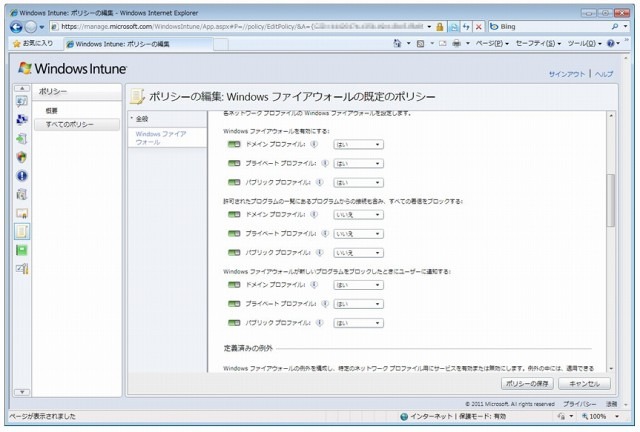This screenshot has height=432, width=640.
Task: Click the Refresh icon in address bar
Action: click(x=466, y=27)
